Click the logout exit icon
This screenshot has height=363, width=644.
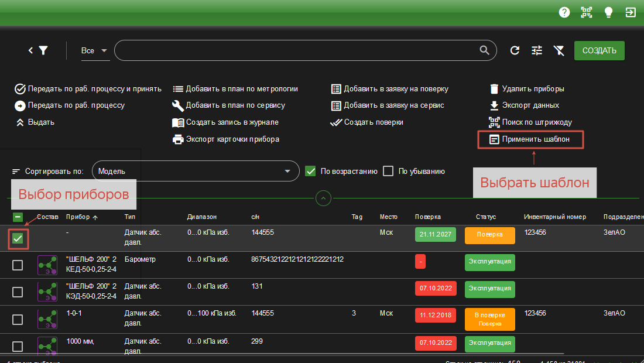pos(631,12)
